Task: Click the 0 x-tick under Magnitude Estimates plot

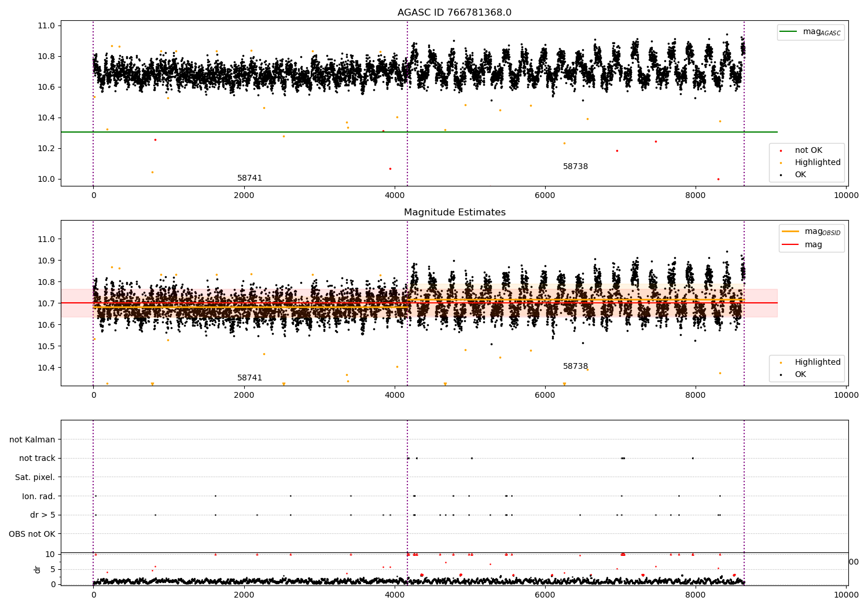Action: coord(93,395)
